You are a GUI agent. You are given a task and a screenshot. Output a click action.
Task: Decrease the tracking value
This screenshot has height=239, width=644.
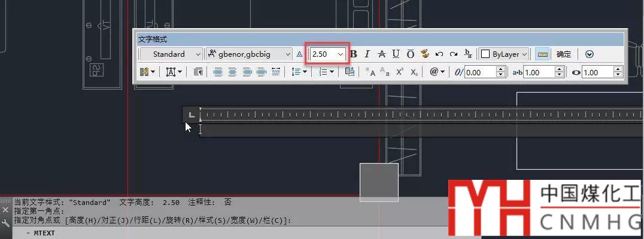[x=560, y=75]
